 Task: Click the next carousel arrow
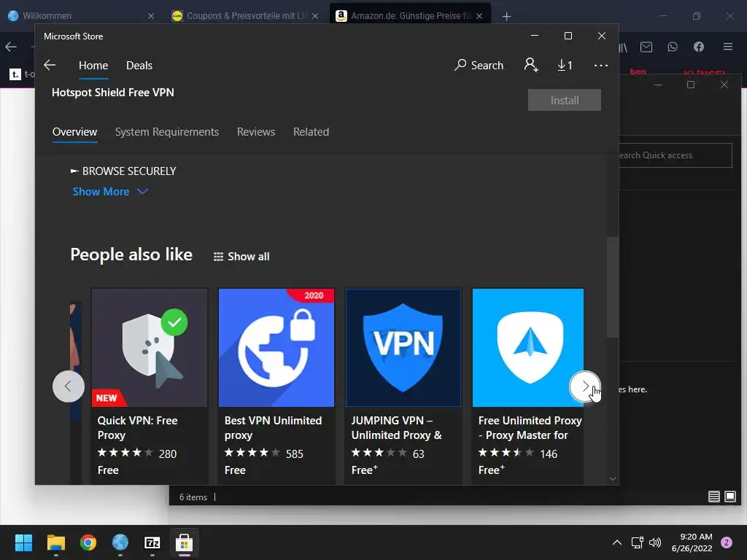(585, 386)
